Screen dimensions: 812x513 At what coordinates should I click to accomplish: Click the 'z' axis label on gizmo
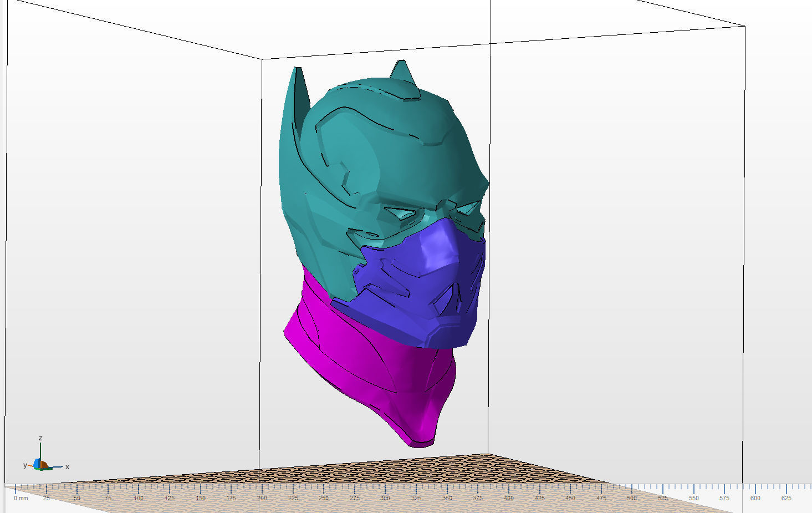40,438
